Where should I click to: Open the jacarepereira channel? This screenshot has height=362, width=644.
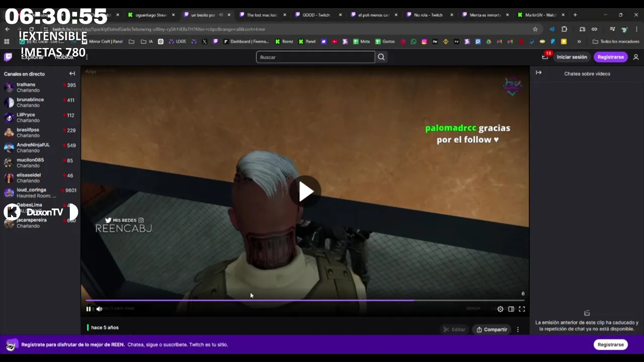40,223
